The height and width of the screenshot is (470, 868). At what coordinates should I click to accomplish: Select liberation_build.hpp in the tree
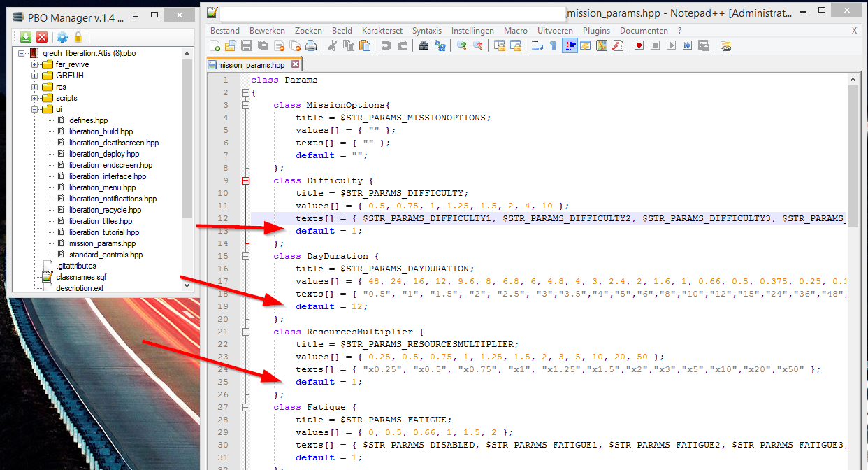click(x=101, y=131)
